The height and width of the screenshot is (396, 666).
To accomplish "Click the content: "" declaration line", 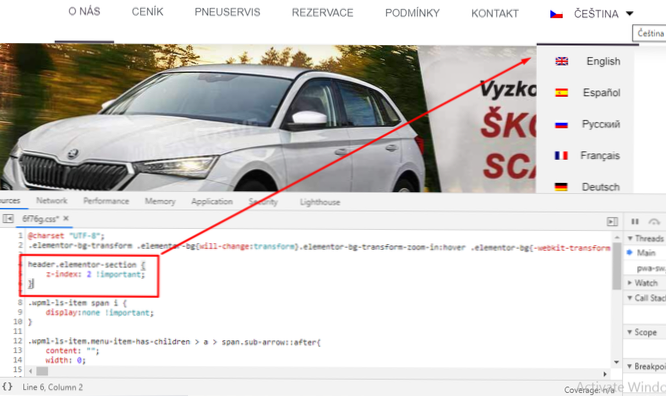I will click(x=72, y=351).
